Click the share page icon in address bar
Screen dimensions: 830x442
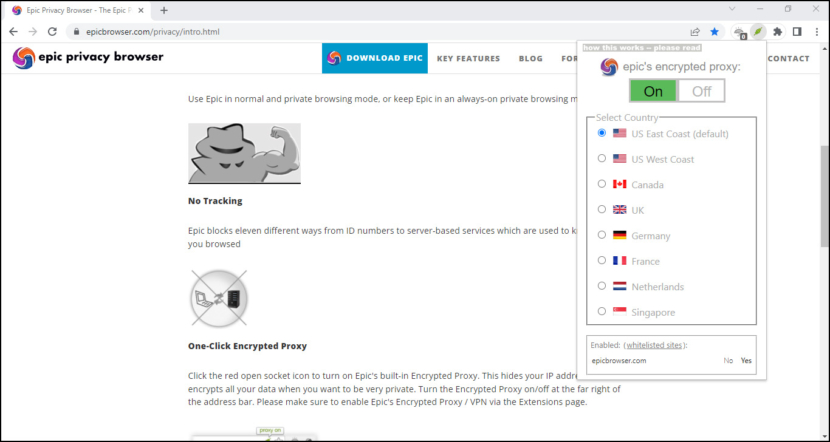pos(695,32)
